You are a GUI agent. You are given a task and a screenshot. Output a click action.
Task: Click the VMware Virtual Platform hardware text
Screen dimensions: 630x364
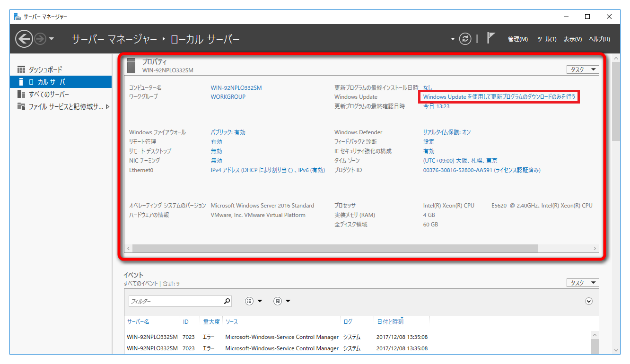258,215
